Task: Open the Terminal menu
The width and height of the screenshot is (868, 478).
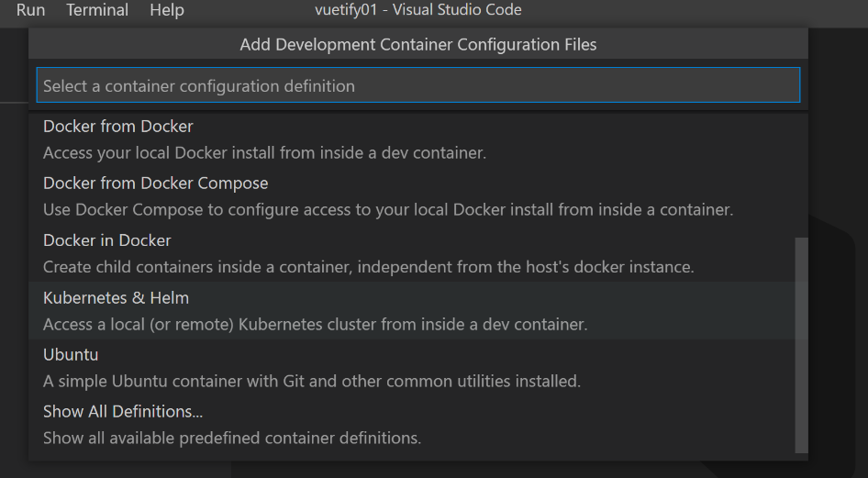Action: [97, 10]
